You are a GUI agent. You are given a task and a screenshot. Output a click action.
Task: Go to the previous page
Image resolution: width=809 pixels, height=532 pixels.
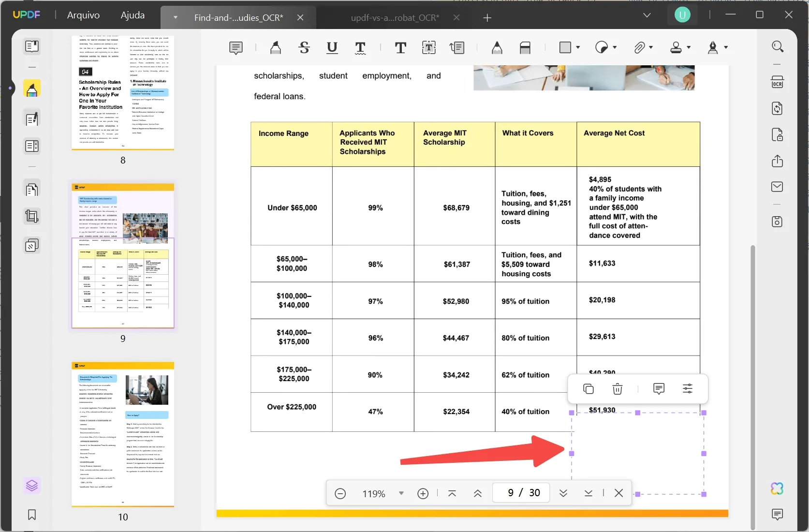(478, 493)
